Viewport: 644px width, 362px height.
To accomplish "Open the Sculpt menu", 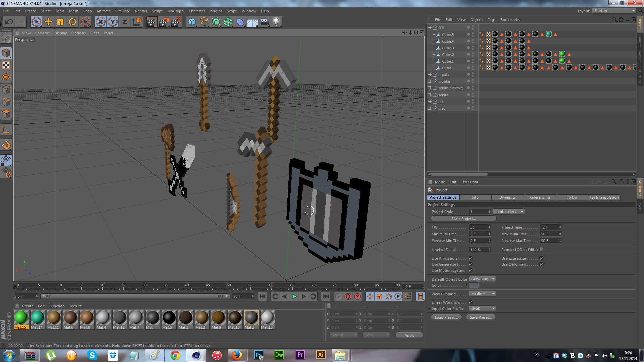I will point(157,11).
